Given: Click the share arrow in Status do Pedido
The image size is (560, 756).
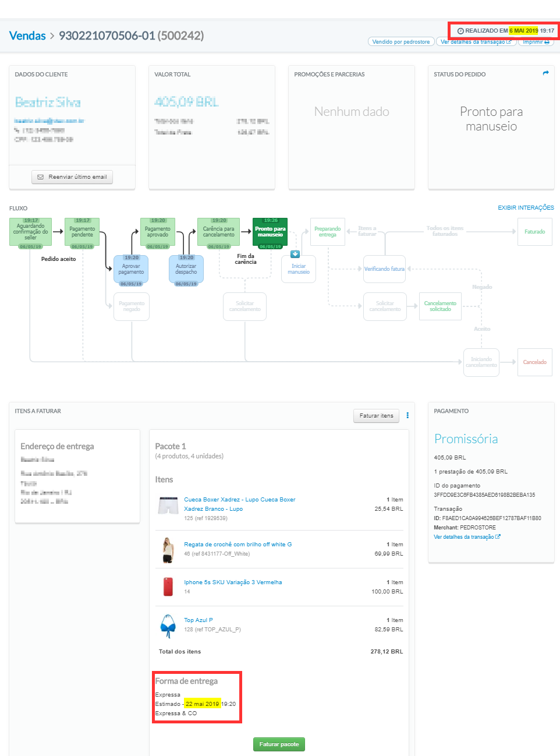Looking at the screenshot, I should [545, 73].
